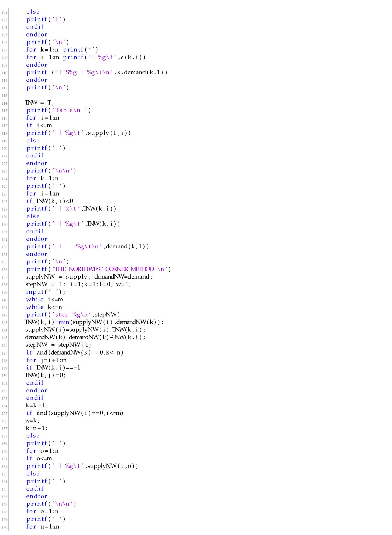Place cursor on "while i<=m"

(x=44, y=300)
